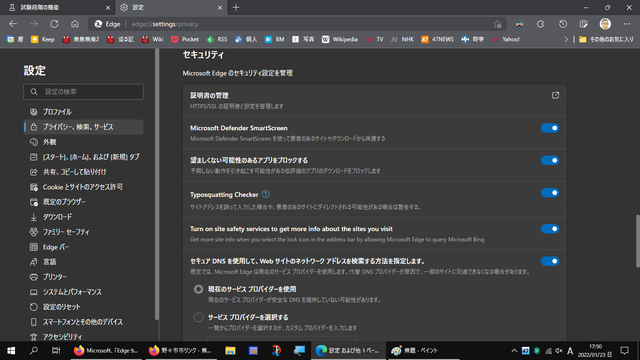The width and height of the screenshot is (640, 360).
Task: Open the Keep bookmark
Action: point(43,39)
